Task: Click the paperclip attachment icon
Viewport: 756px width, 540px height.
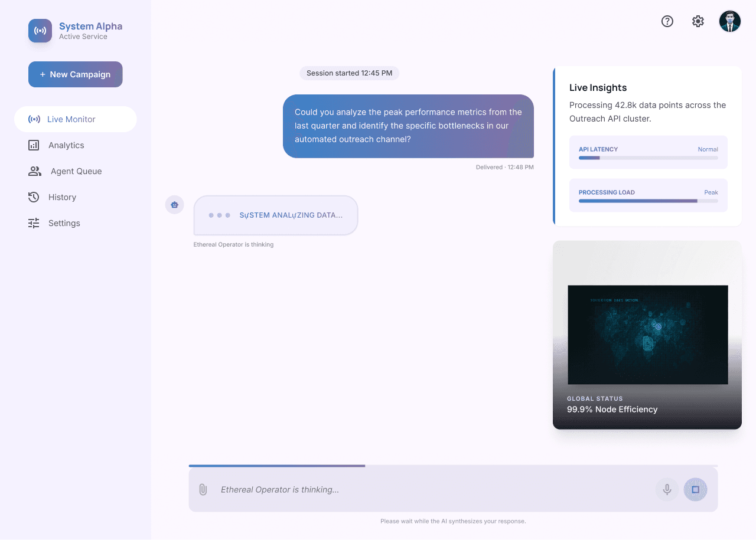Action: pyautogui.click(x=203, y=490)
